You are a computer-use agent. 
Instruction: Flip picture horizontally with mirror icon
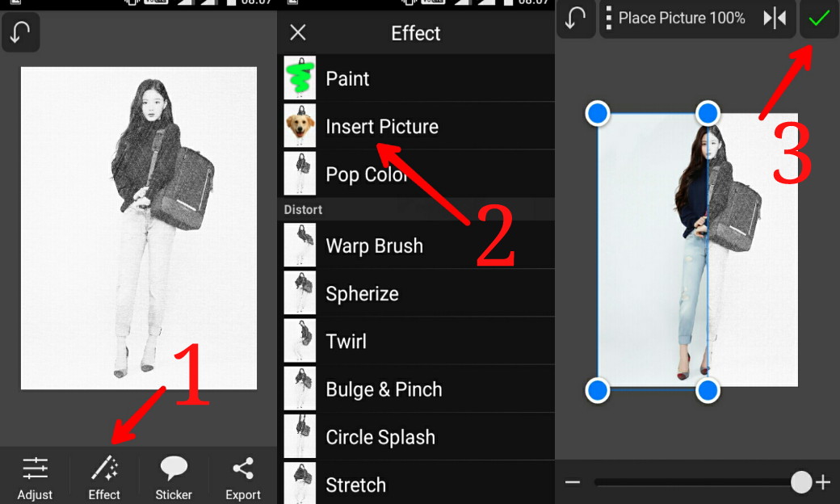[775, 19]
